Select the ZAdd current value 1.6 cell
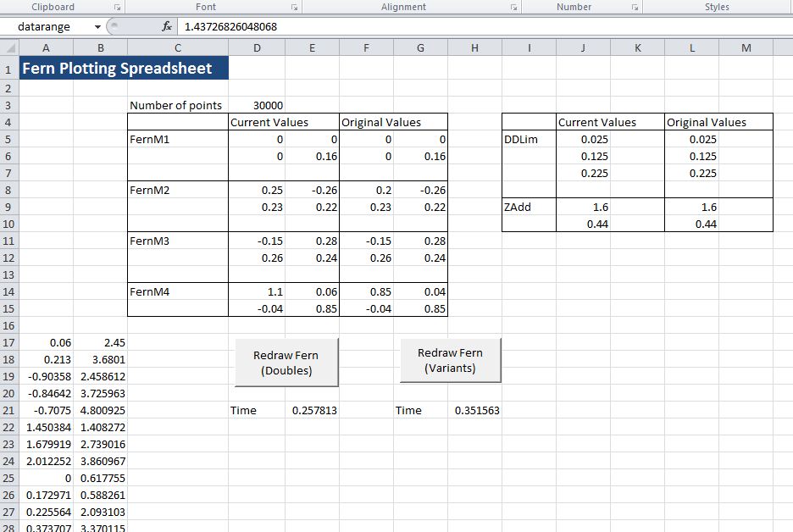 pos(583,208)
